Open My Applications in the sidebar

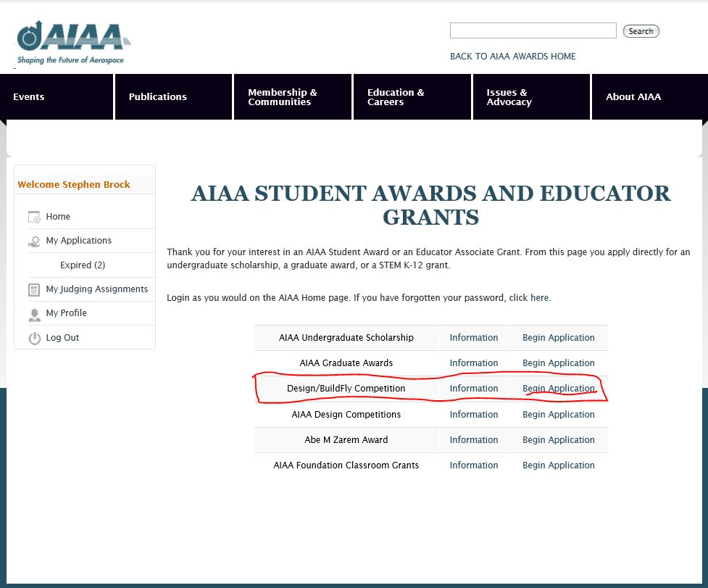[x=78, y=240]
